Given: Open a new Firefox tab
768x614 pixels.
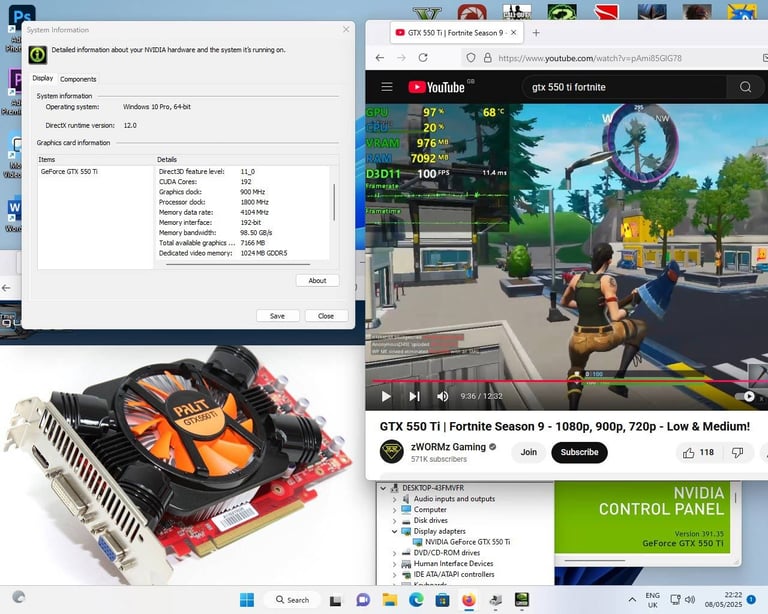Looking at the screenshot, I should pyautogui.click(x=536, y=33).
